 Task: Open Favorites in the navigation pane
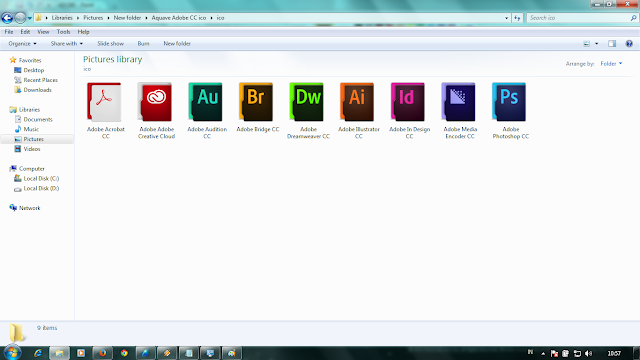(30, 60)
